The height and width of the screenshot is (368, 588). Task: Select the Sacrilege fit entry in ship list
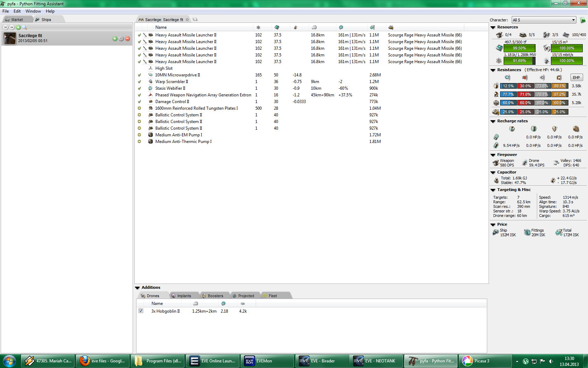click(x=67, y=38)
